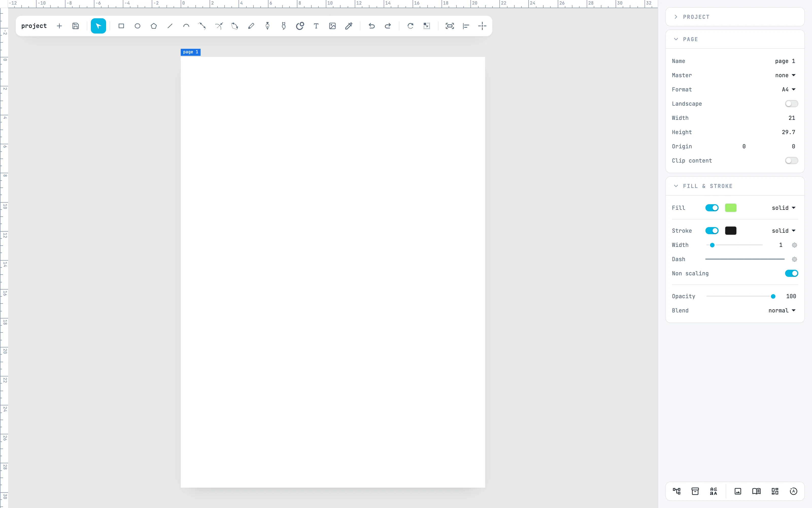Edit the page Width value 21
The height and width of the screenshot is (508, 812).
791,118
